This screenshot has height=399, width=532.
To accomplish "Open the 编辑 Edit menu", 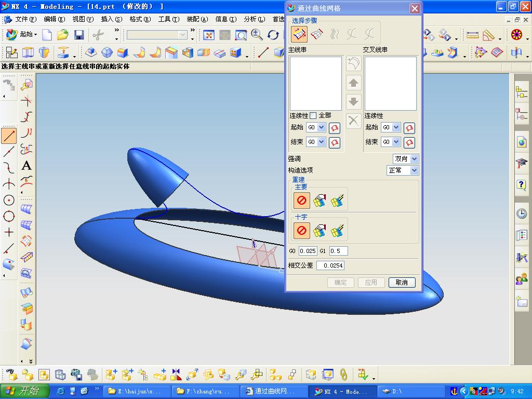I will [x=54, y=19].
